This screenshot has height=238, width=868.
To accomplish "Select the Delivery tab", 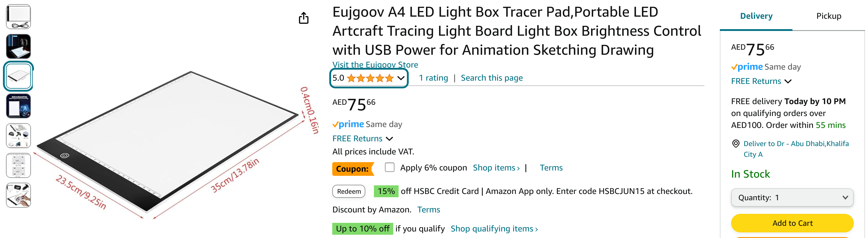I will [x=756, y=16].
